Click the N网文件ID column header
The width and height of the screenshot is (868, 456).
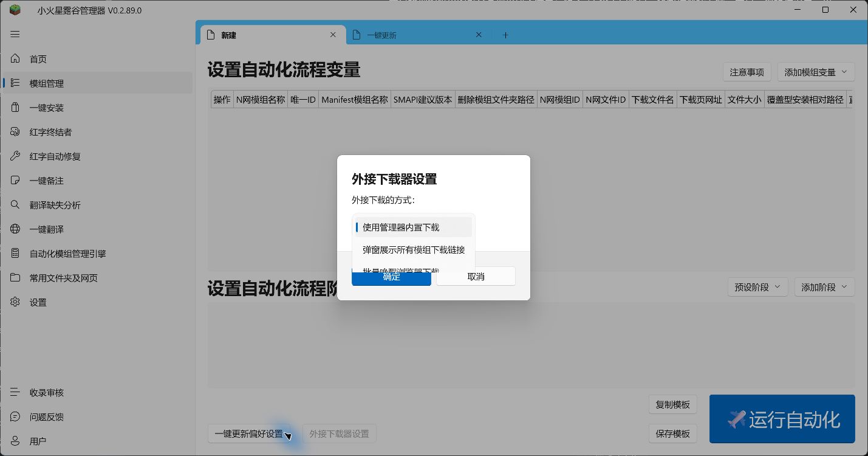point(606,100)
